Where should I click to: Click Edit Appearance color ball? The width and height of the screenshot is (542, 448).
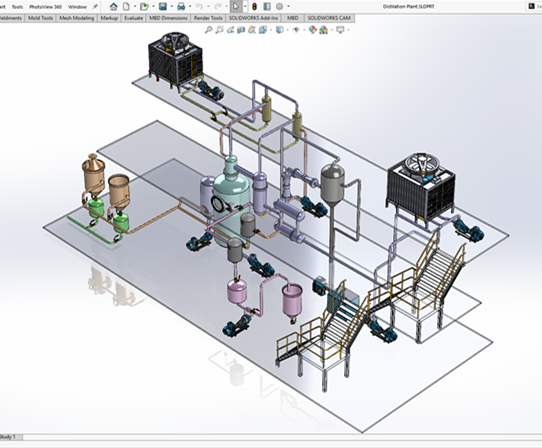point(312,30)
